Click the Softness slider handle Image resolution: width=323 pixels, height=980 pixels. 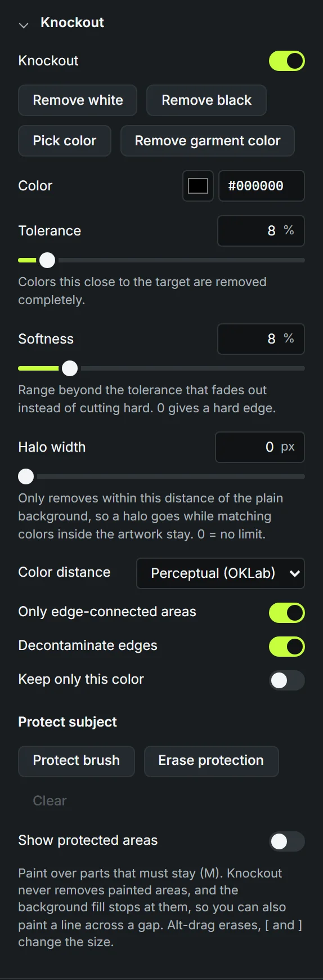pos(70,368)
